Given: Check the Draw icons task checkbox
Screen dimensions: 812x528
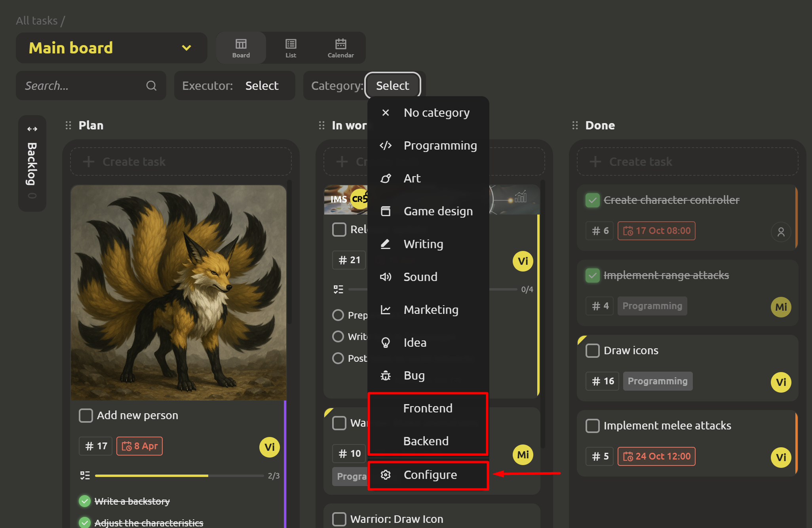Looking at the screenshot, I should (593, 351).
